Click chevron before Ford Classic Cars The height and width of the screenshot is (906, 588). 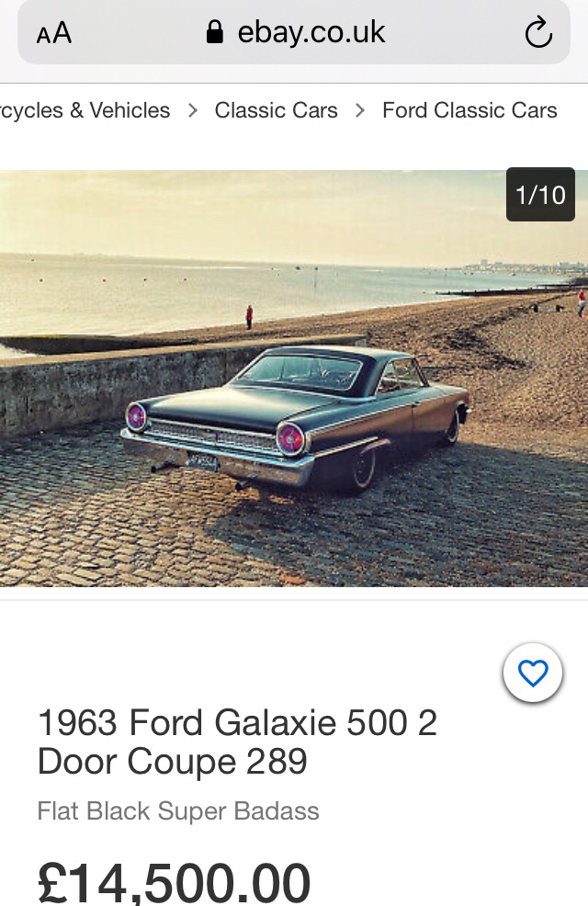[360, 110]
